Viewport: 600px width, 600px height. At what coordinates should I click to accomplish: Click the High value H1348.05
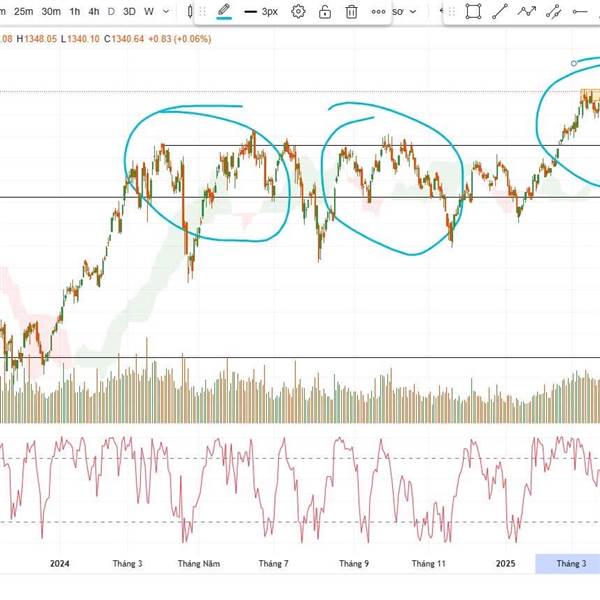click(36, 39)
